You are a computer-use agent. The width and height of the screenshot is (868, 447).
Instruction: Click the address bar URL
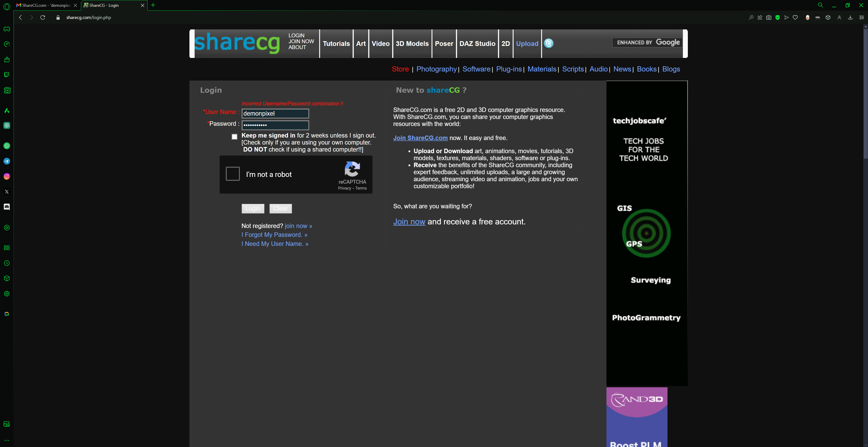coord(89,17)
